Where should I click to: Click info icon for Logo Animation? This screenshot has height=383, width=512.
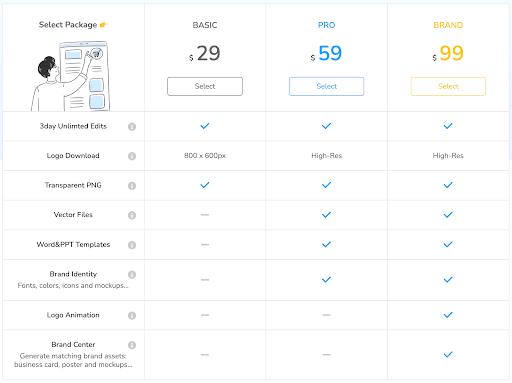[132, 315]
